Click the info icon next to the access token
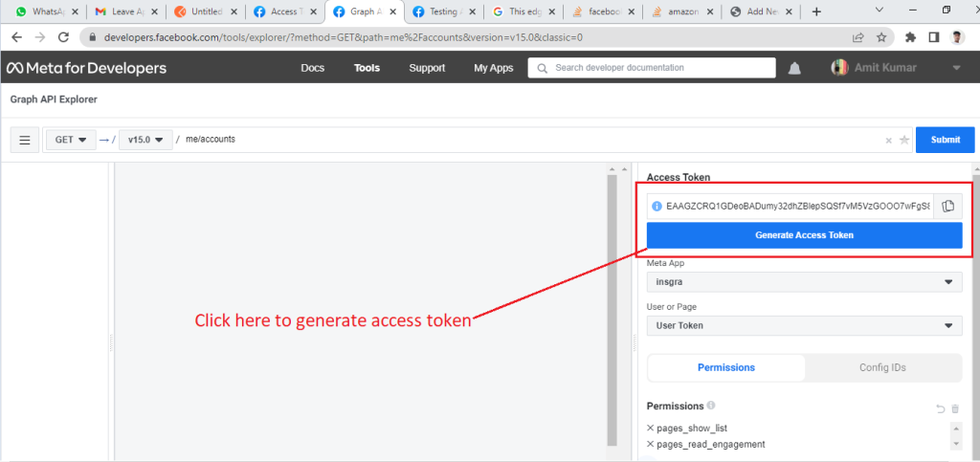 657,206
